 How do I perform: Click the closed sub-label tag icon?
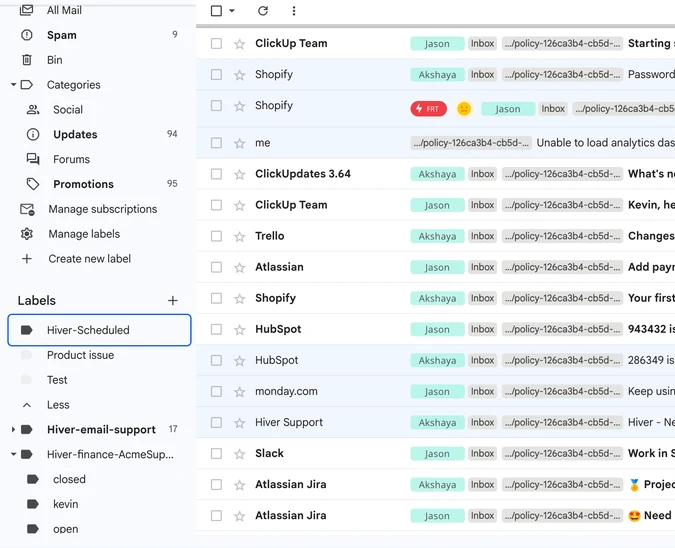click(33, 479)
